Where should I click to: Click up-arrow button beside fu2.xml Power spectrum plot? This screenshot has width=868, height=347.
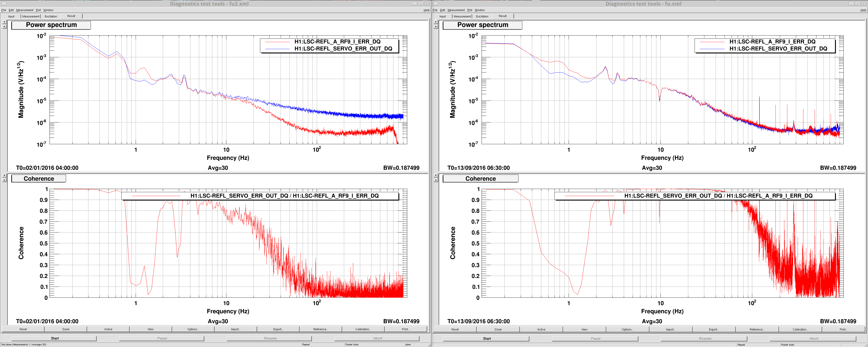click(4, 26)
